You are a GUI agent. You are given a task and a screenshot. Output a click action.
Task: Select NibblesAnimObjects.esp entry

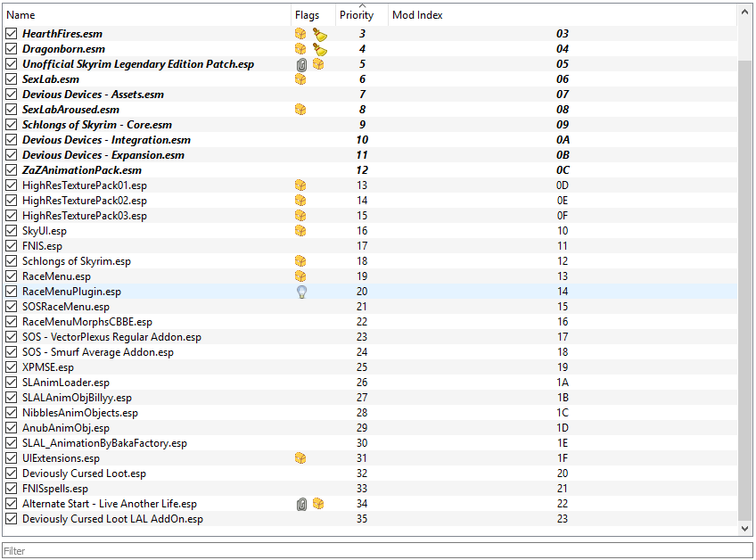point(80,413)
